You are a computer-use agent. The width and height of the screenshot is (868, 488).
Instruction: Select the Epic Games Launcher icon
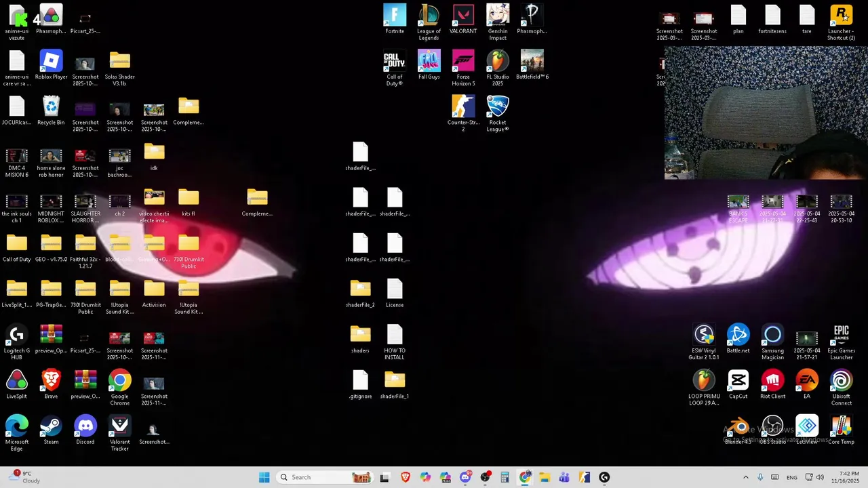(x=841, y=342)
